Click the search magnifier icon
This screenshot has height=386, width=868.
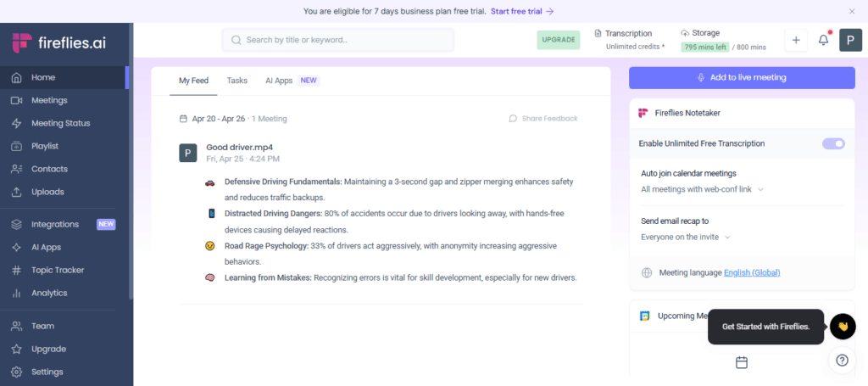click(x=236, y=40)
